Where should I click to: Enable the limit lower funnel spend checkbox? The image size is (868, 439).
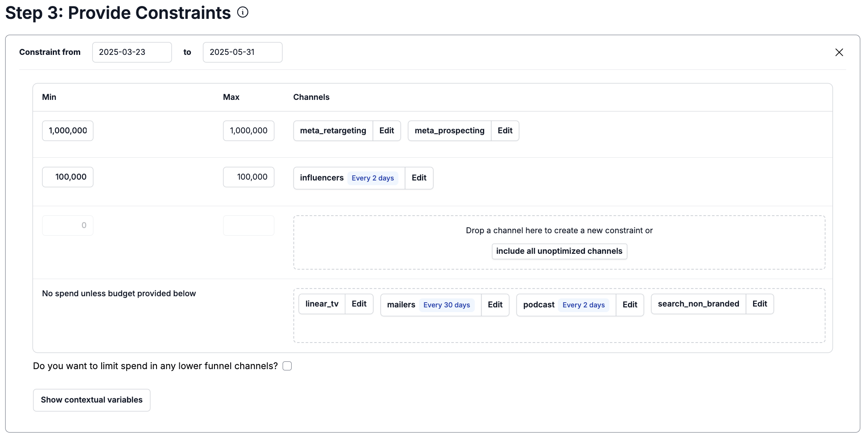tap(287, 366)
